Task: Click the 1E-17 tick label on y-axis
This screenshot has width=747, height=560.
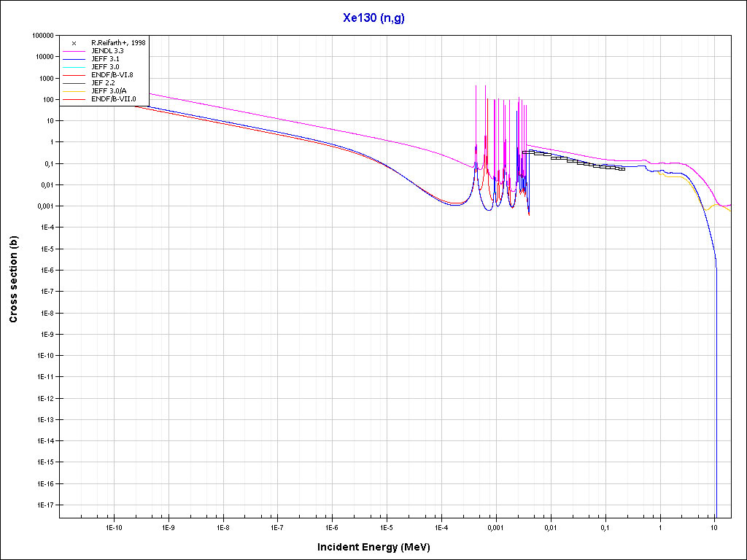Action: coord(44,505)
